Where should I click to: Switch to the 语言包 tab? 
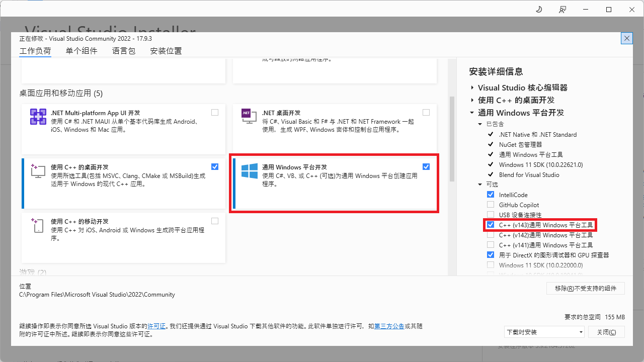tap(124, 51)
